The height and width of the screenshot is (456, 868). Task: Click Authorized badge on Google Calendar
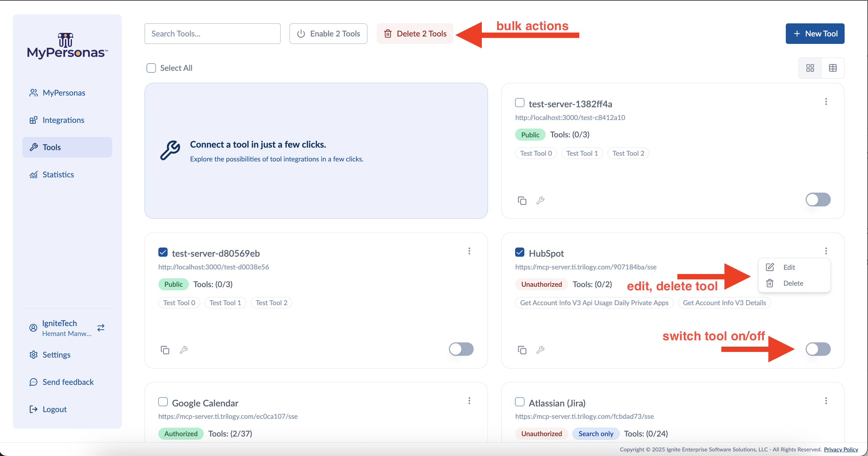pos(181,434)
